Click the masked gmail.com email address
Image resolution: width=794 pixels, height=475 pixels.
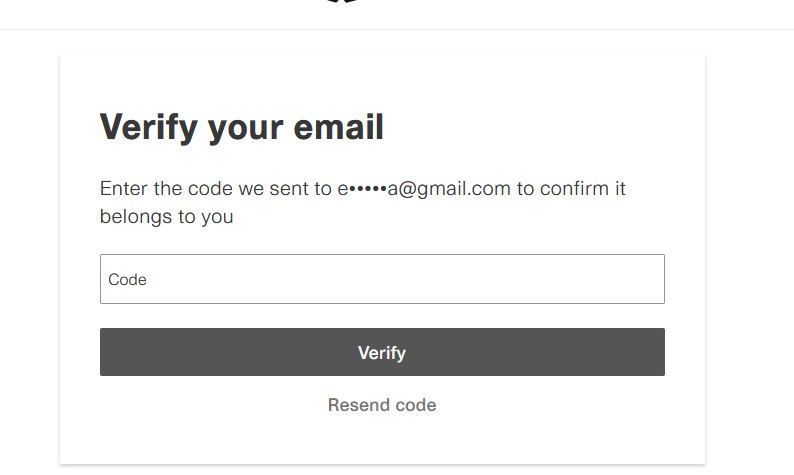424,188
